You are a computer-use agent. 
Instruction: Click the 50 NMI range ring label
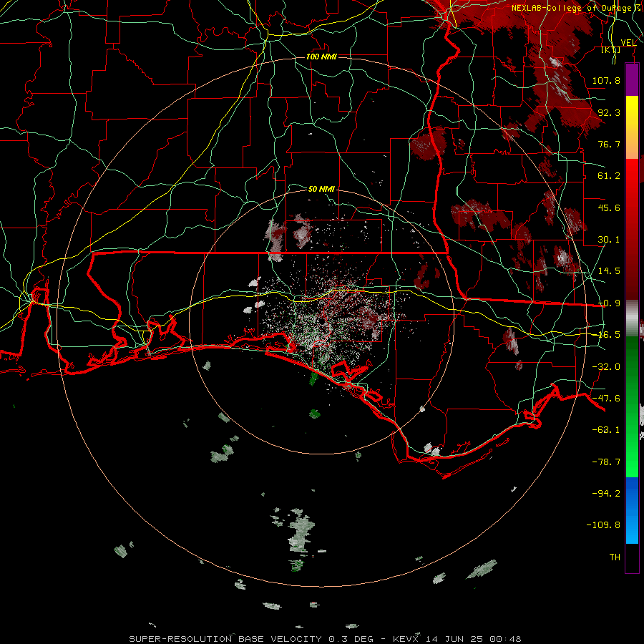click(x=321, y=189)
